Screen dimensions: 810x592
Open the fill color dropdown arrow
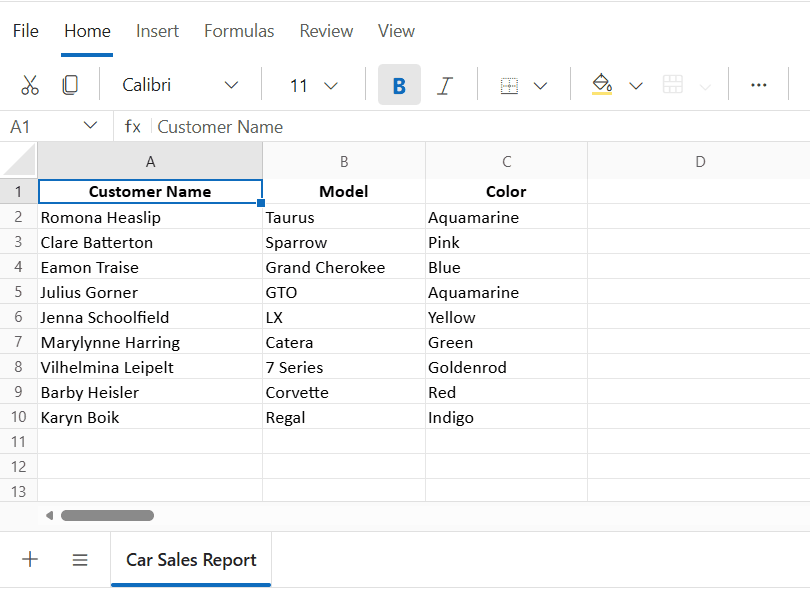[635, 86]
